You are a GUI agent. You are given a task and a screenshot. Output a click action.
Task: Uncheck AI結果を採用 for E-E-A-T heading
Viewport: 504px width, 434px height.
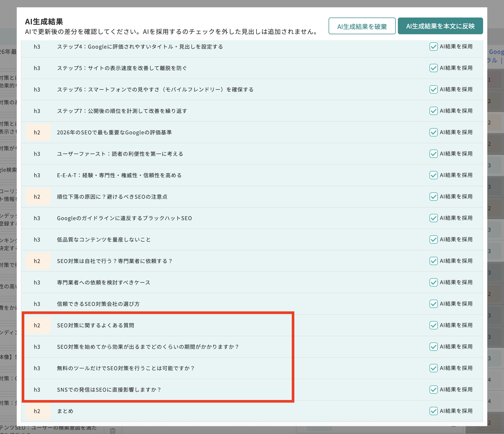tap(433, 175)
